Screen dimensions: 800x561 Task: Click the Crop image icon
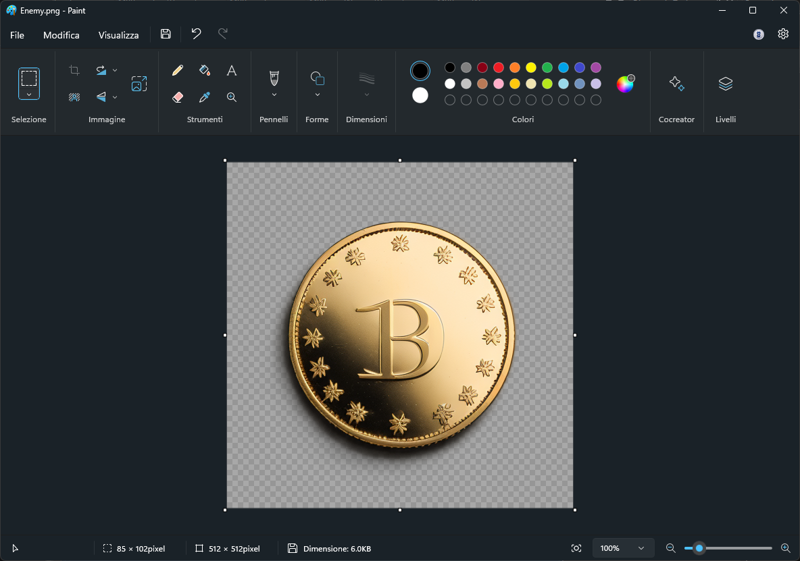coord(74,70)
